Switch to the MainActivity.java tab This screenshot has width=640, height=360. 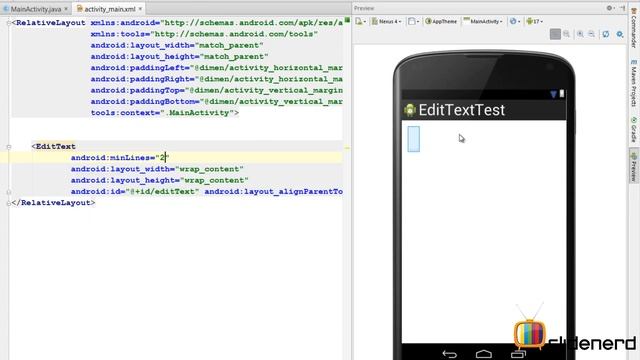click(36, 9)
